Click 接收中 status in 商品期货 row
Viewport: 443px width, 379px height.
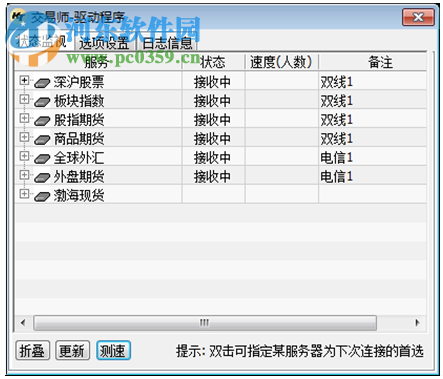pos(212,139)
